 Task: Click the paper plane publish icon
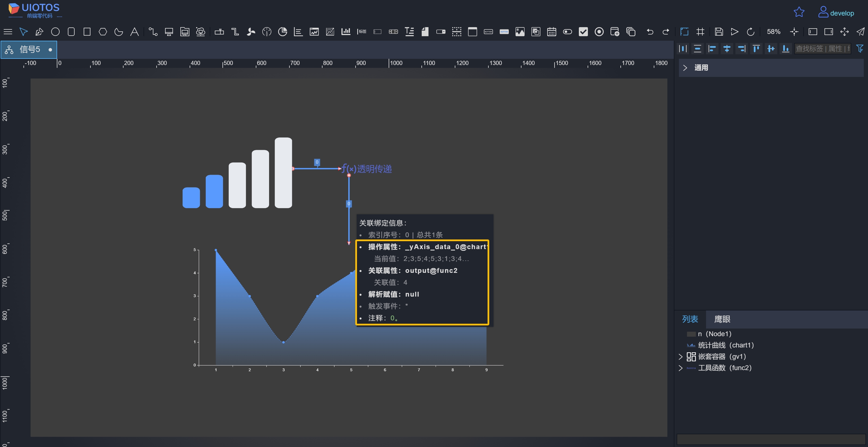click(860, 32)
